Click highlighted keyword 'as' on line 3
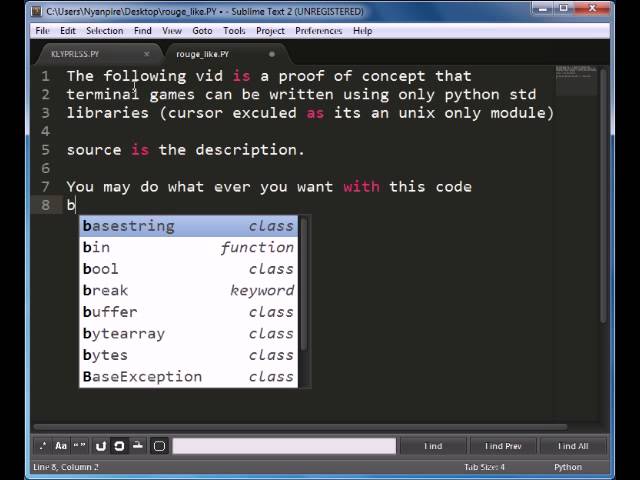640x480 pixels. coord(315,113)
